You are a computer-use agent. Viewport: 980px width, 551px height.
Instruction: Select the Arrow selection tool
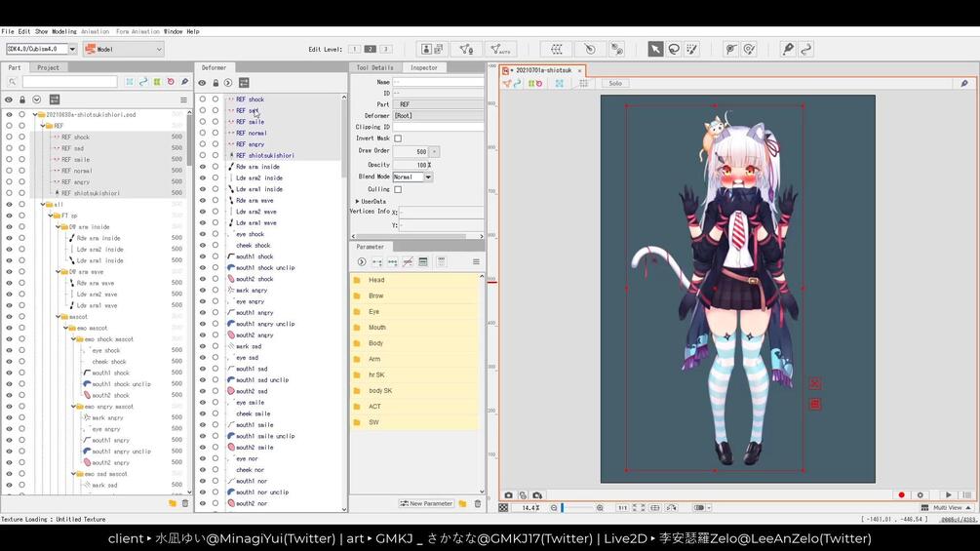point(655,49)
